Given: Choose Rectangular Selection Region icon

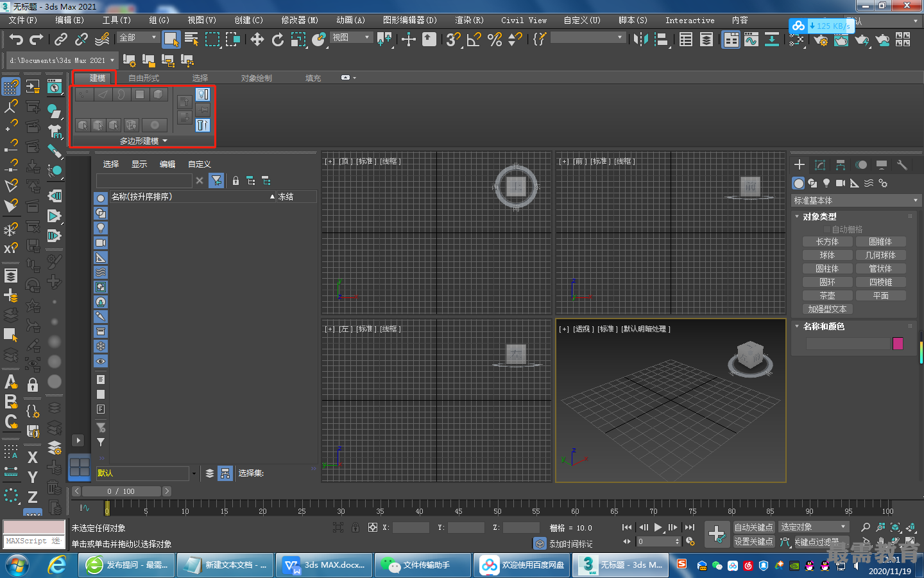Looking at the screenshot, I should click(x=212, y=40).
